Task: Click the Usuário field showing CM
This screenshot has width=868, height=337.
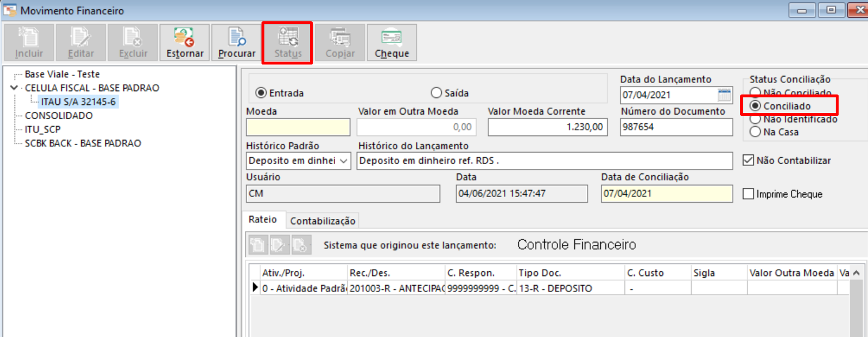Action: coord(343,194)
